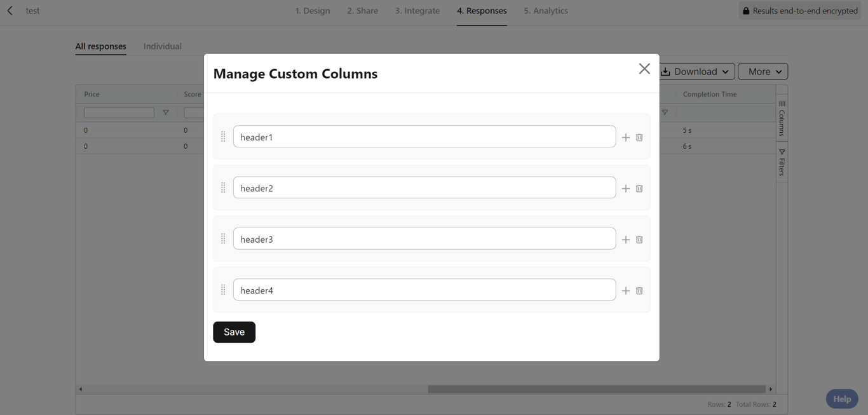Add a column after header4
Viewport: 868px width, 415px height.
click(x=626, y=290)
